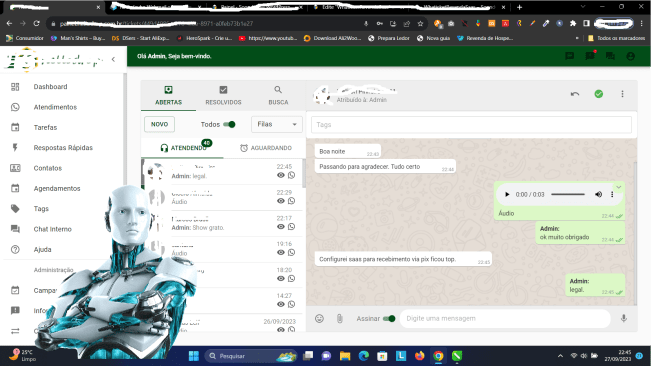Resolve ticket with the green check icon
This screenshot has width=651, height=366.
point(599,94)
